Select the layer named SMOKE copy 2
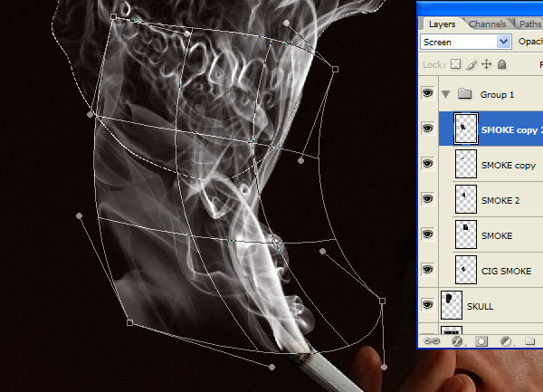The image size is (543, 392). click(x=511, y=130)
